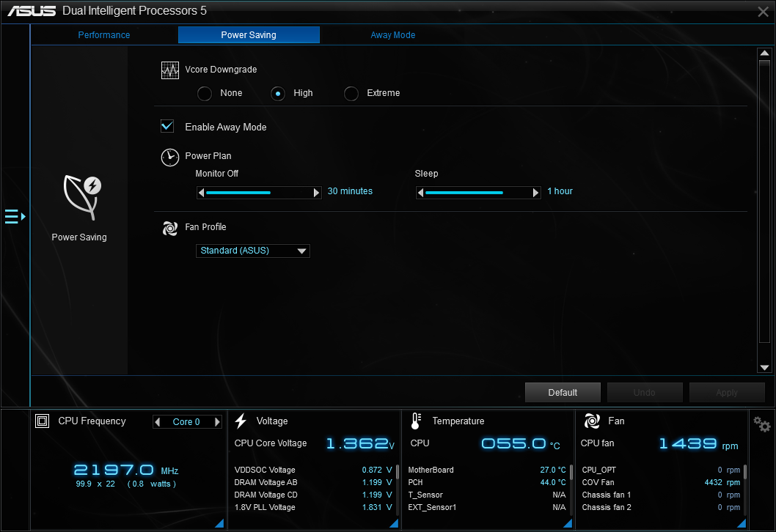776x532 pixels.
Task: Select High for Vcore Downgrade
Action: [278, 94]
